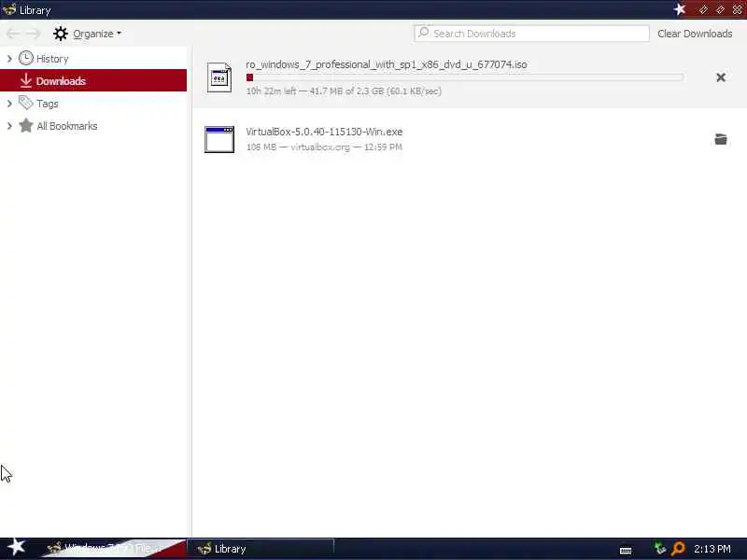The height and width of the screenshot is (560, 747).
Task: Click the ISO file icon in the downloads list
Action: (219, 77)
